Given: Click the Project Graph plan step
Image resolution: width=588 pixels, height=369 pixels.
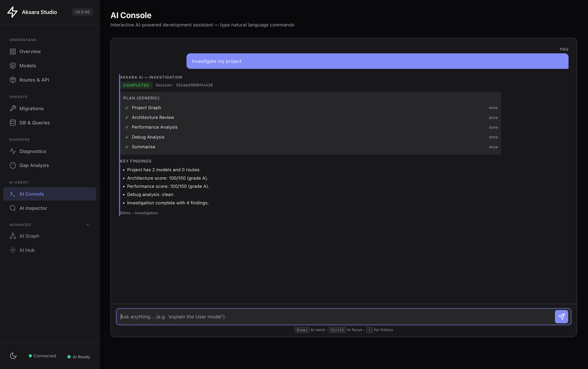Looking at the screenshot, I should (311, 108).
